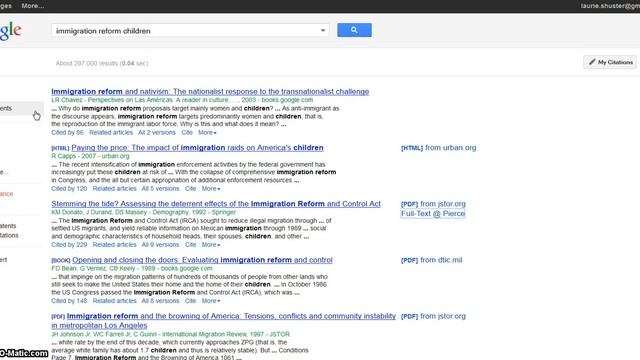640x360 pixels.
Task: Click 'About 297,000 results' text
Action: coord(102,63)
